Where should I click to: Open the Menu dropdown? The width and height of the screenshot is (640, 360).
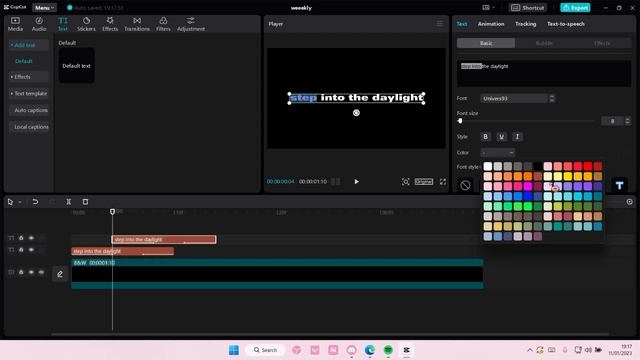pos(44,7)
